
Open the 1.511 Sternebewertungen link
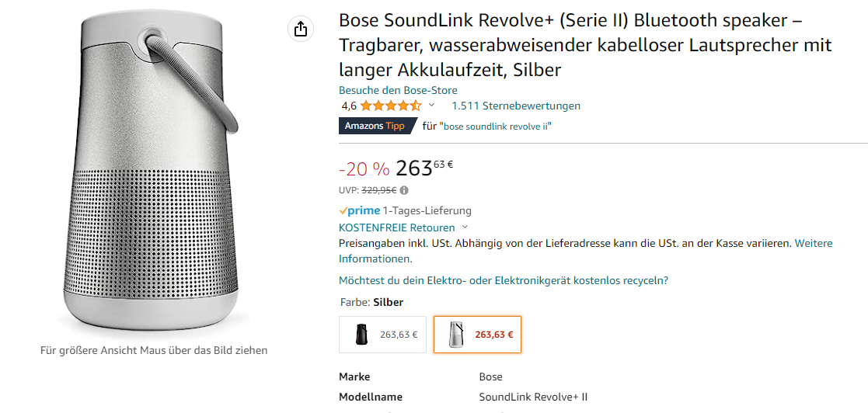coord(516,106)
